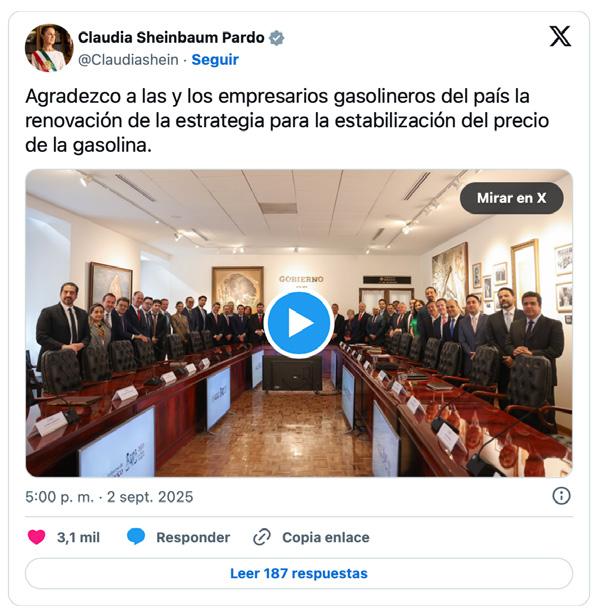
Task: Play the embedded video
Action: [299, 324]
